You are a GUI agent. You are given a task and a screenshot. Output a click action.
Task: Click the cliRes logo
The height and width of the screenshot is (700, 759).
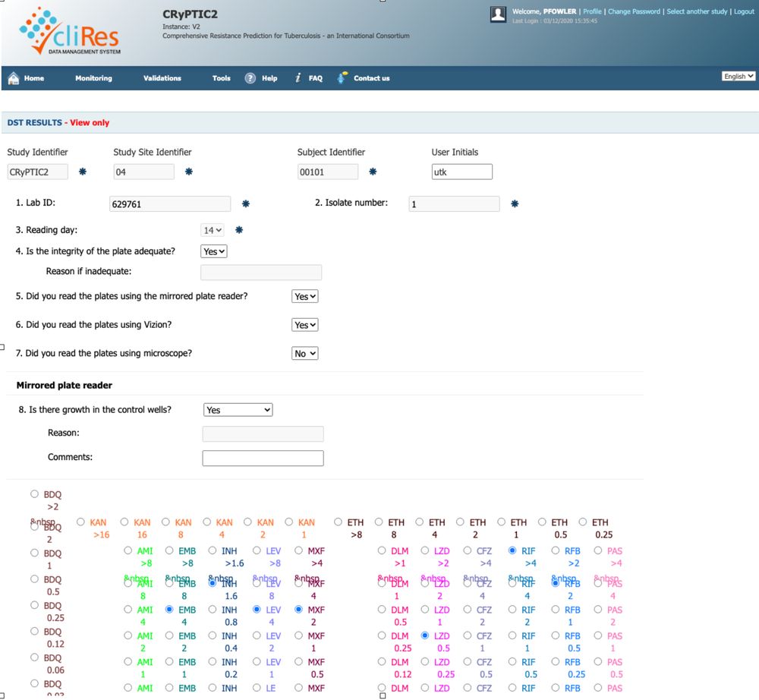pos(70,31)
